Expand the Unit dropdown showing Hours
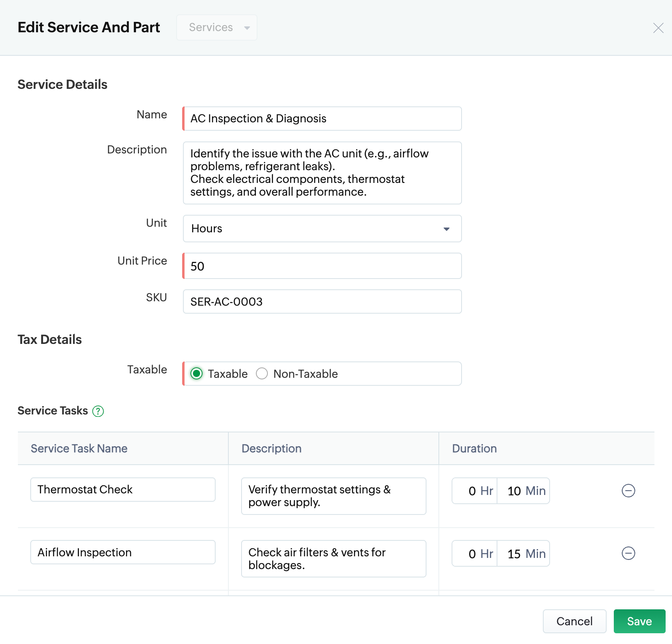The image size is (672, 644). coord(322,229)
